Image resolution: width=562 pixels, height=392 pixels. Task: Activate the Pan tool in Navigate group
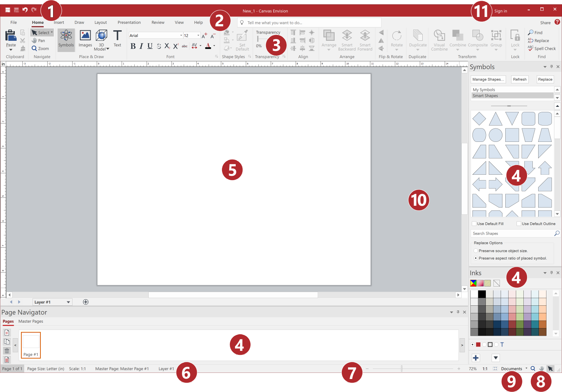click(39, 40)
